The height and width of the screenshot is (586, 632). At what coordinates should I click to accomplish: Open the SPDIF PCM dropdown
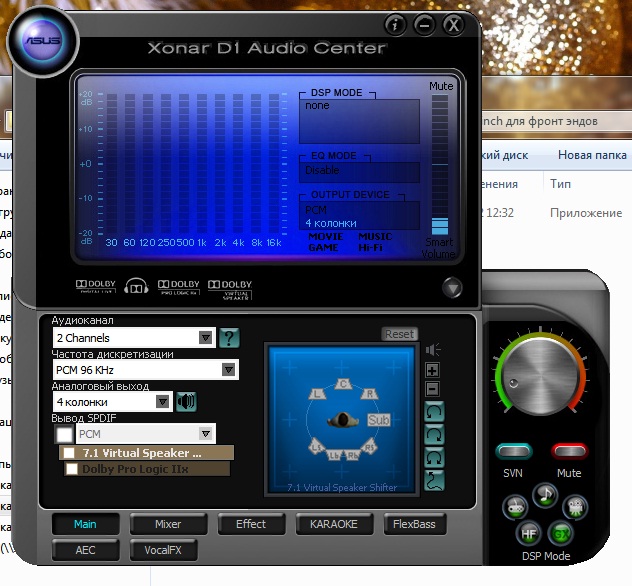146,434
